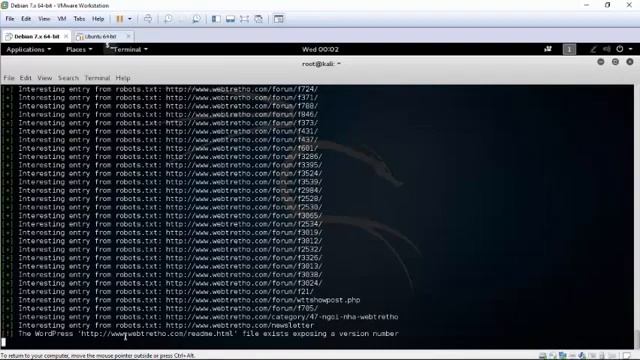Click the forum/f705/ URL line
640x360 pixels.
coord(242,308)
